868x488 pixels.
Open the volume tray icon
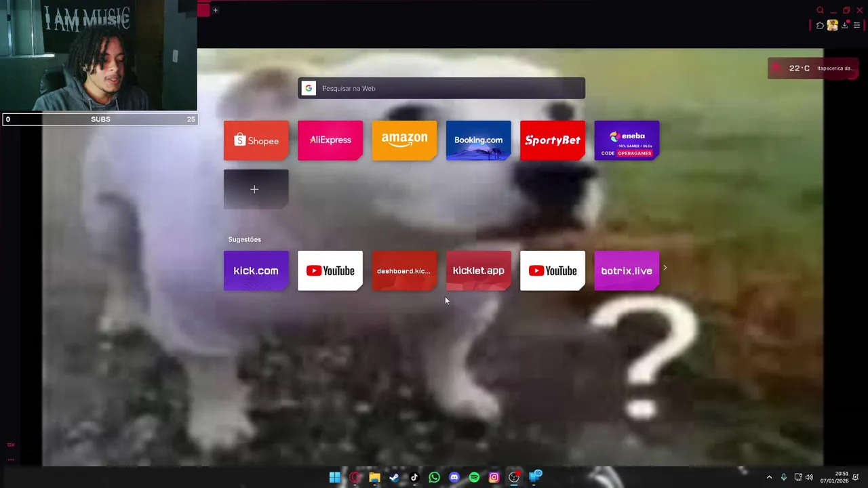coord(809,477)
